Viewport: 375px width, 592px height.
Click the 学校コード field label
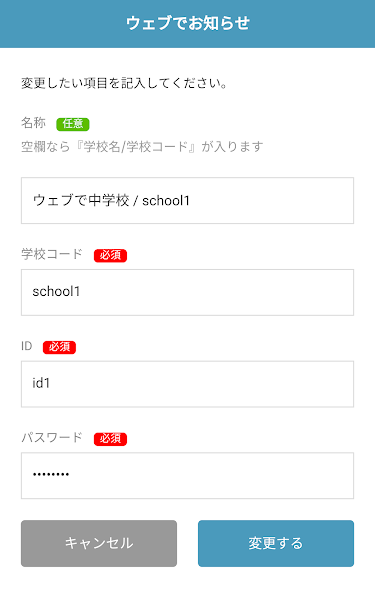[x=52, y=254]
